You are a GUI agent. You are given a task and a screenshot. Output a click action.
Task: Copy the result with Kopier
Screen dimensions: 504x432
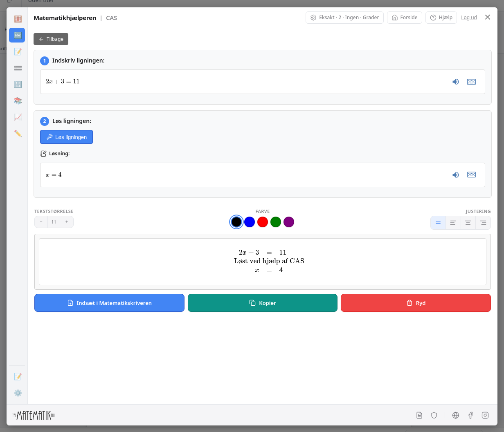(x=263, y=303)
